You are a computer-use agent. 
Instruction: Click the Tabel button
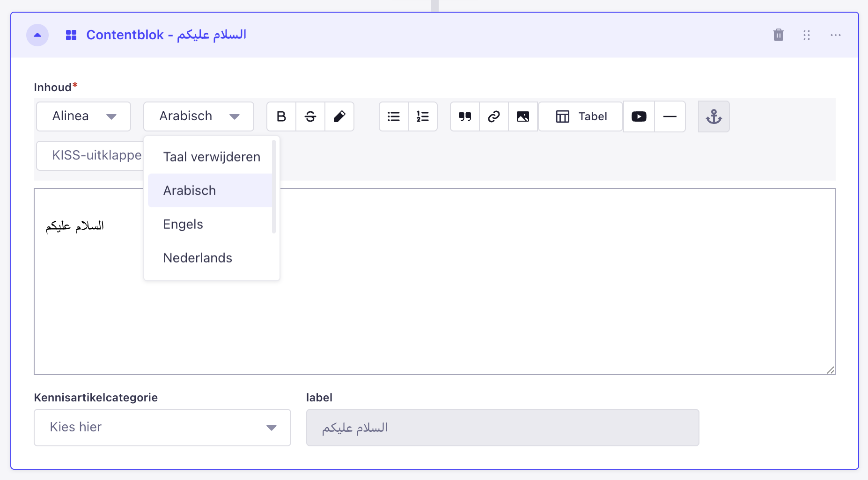coord(581,116)
